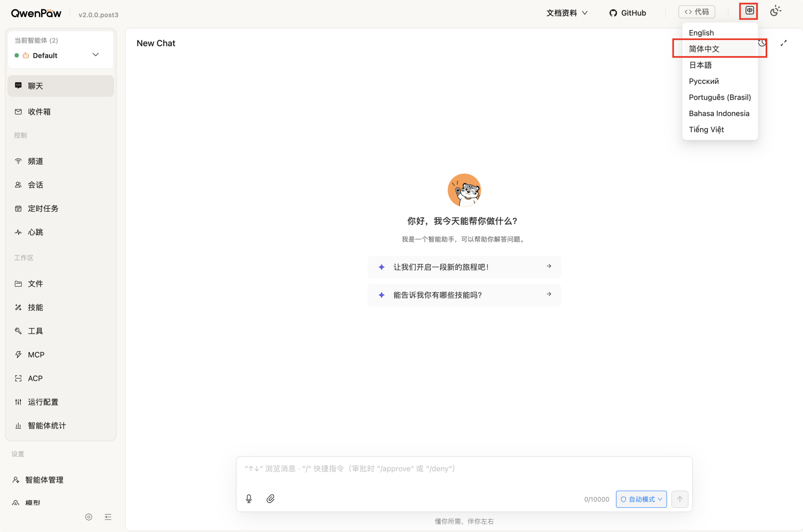Click the microphone voice input icon
The width and height of the screenshot is (803, 532).
(x=249, y=499)
